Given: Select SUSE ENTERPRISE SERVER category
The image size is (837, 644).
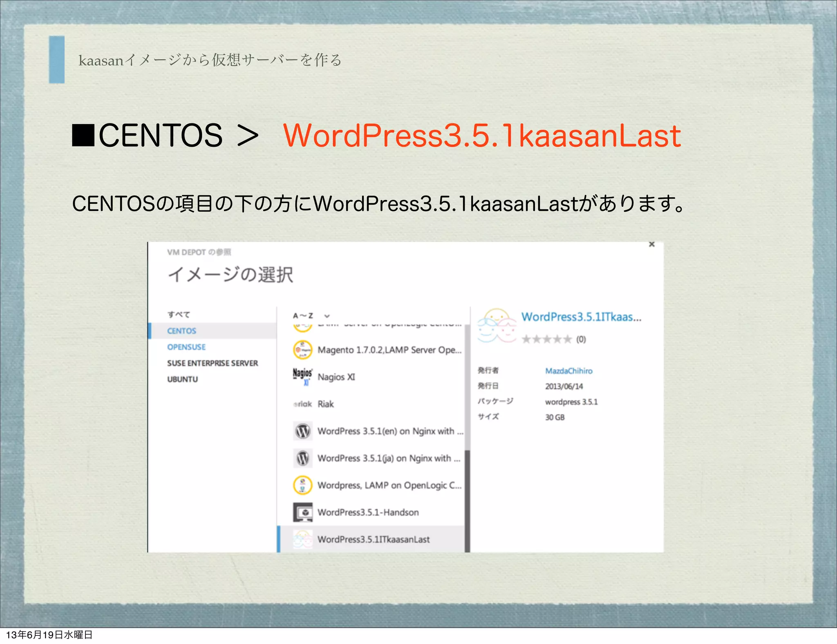Looking at the screenshot, I should point(213,363).
